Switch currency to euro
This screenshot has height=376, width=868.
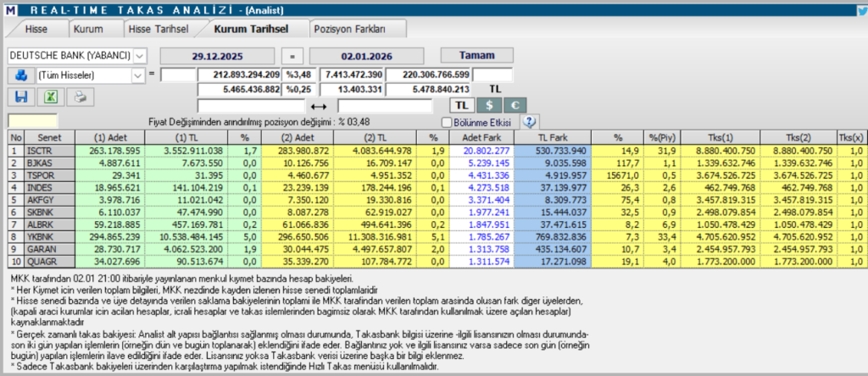coord(515,105)
